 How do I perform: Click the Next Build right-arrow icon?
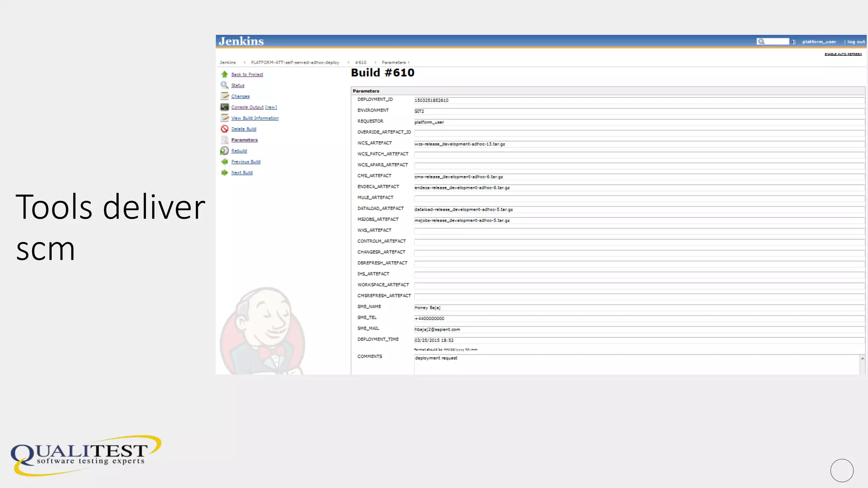tap(225, 173)
